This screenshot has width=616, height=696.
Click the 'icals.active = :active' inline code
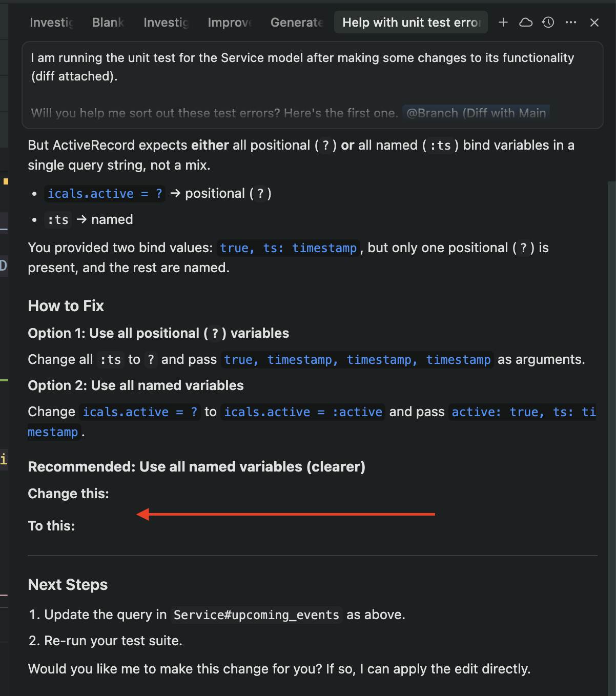point(303,412)
